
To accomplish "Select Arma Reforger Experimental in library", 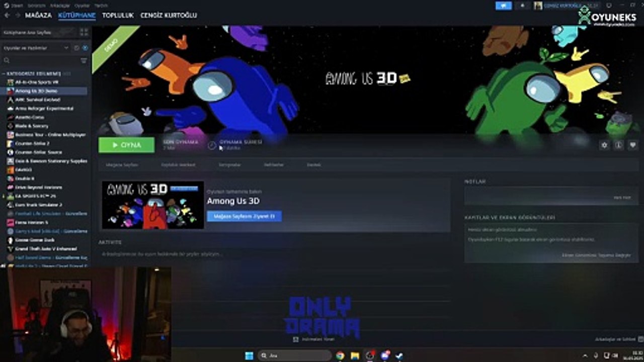I will (x=44, y=109).
